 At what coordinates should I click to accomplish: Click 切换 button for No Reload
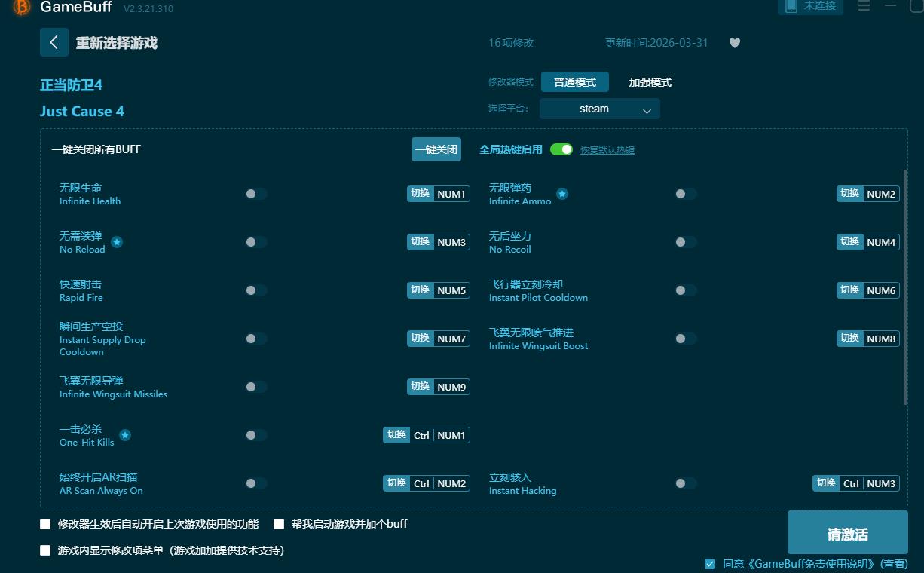421,242
